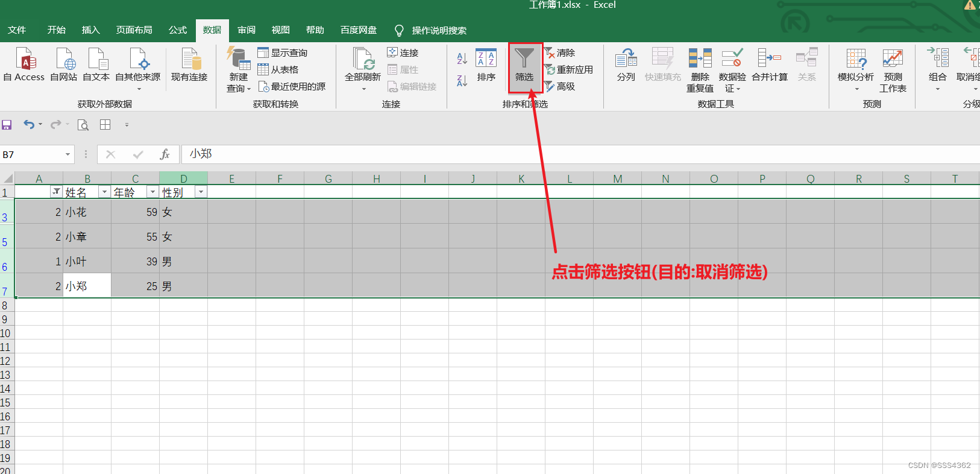This screenshot has height=474, width=980.
Task: Click the From Access (自 Access) icon
Action: (24, 65)
